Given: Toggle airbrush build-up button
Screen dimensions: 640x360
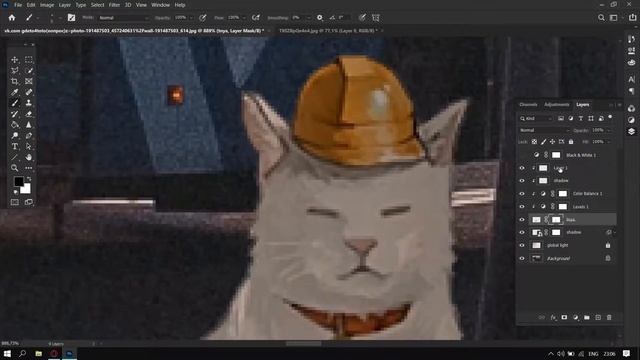Looking at the screenshot, I should click(x=256, y=18).
